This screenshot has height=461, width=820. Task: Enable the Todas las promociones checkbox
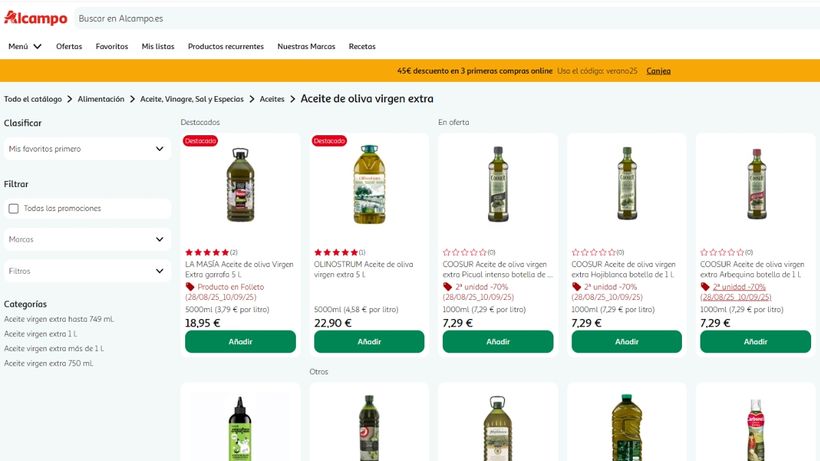14,208
